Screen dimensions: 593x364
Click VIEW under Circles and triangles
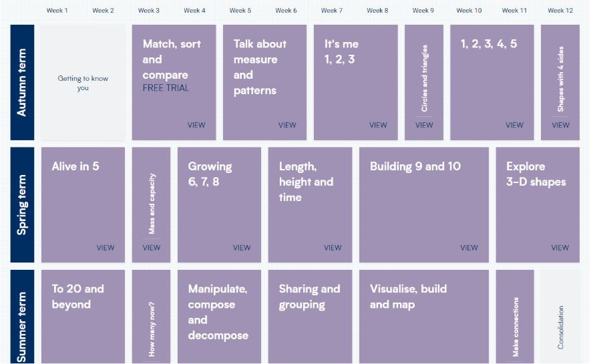pyautogui.click(x=424, y=125)
